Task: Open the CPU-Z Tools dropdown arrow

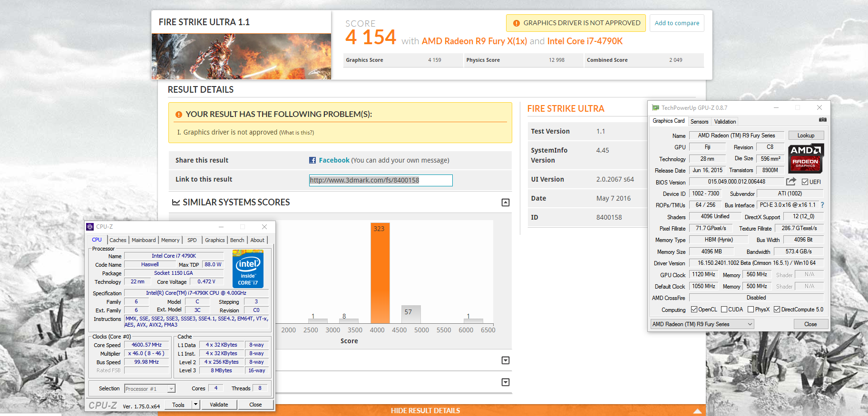Action: 195,405
